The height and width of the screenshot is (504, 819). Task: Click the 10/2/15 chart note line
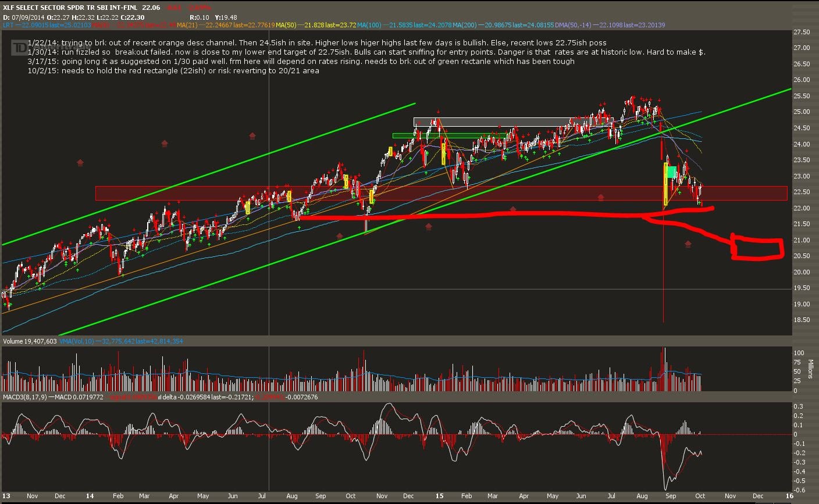click(x=173, y=70)
